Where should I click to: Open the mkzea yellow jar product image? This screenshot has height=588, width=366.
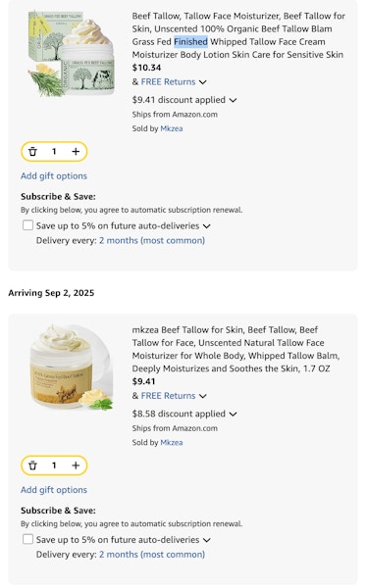click(71, 367)
